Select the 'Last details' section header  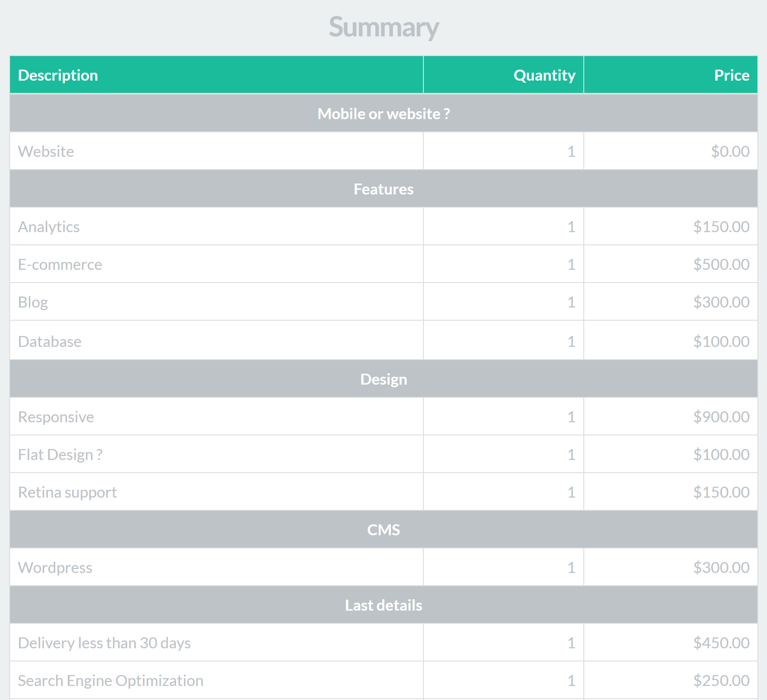point(383,605)
